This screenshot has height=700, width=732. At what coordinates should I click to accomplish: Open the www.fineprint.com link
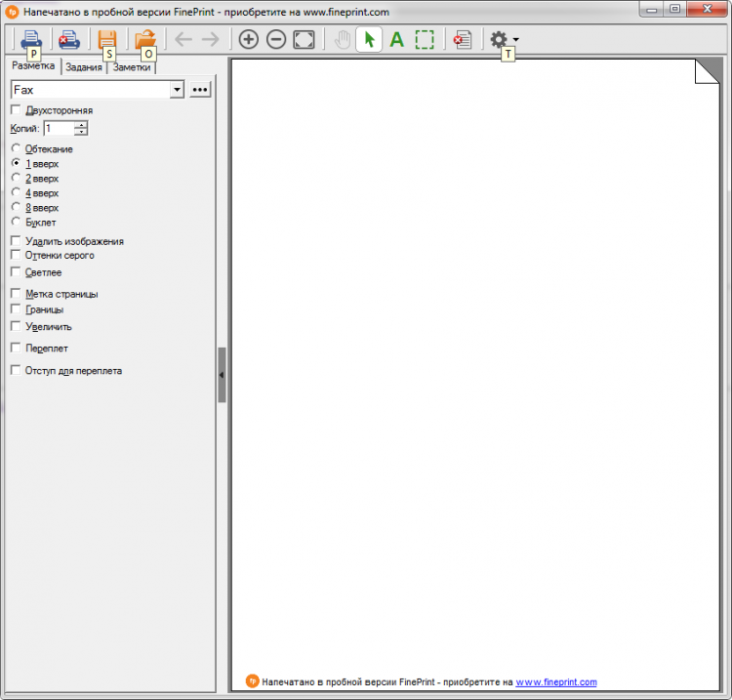556,681
